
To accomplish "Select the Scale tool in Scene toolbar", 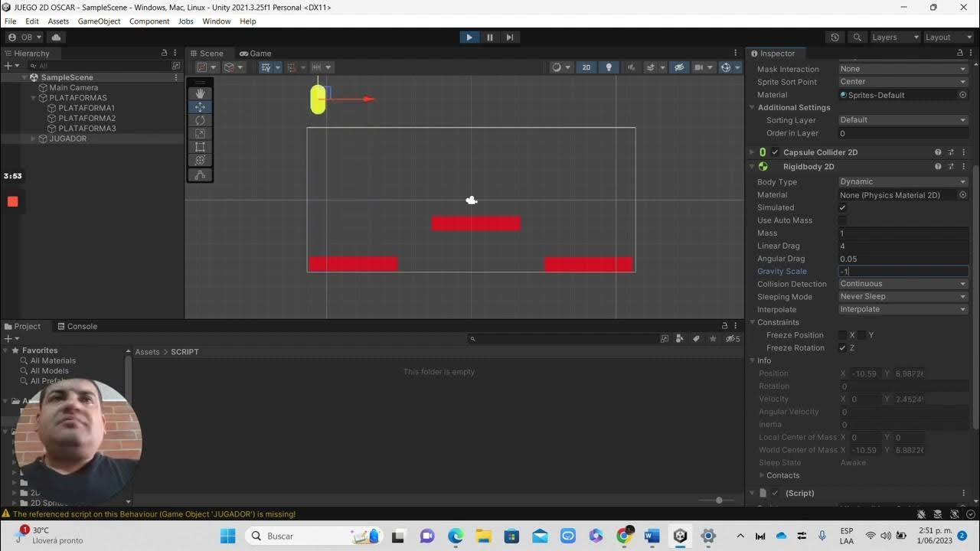I will click(x=200, y=133).
